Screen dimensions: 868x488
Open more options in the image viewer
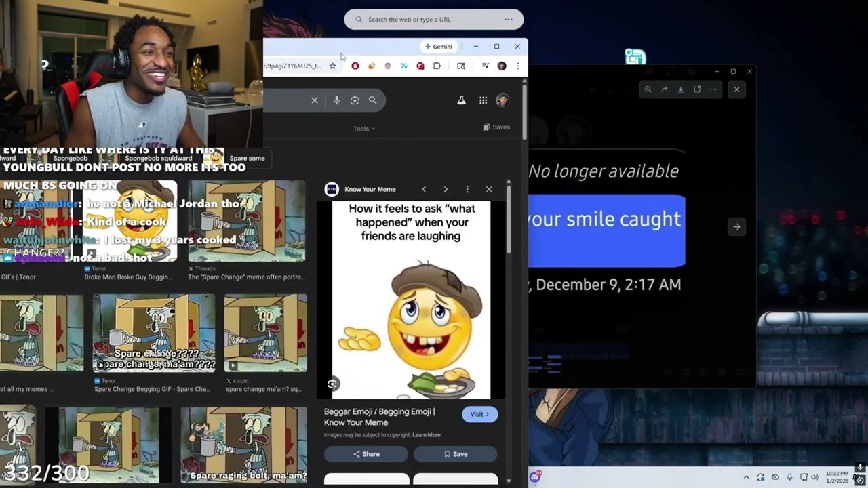pyautogui.click(x=713, y=89)
